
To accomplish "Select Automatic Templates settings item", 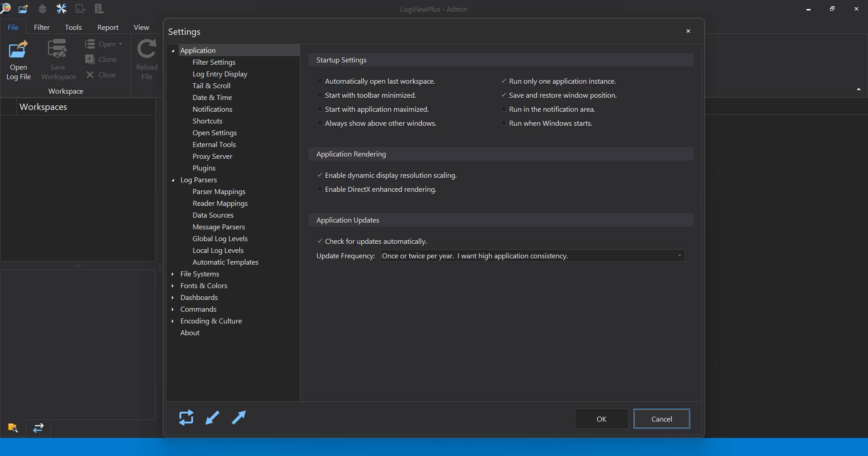I will [225, 262].
